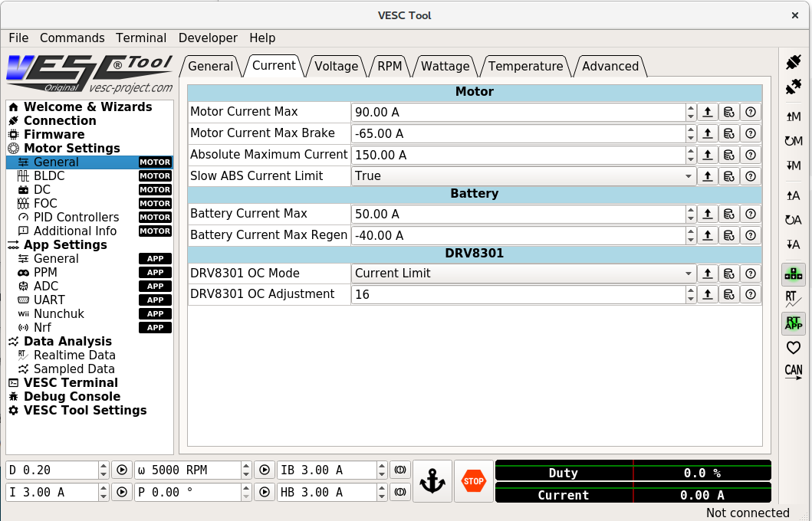The image size is (812, 521).
Task: Show help for DRV8301 OC Adjustment
Action: (x=751, y=294)
